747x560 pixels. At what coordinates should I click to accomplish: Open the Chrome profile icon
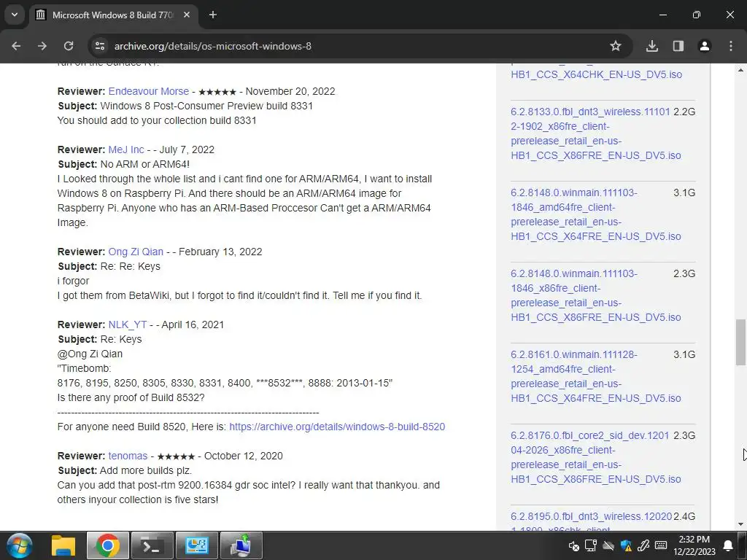click(x=704, y=46)
